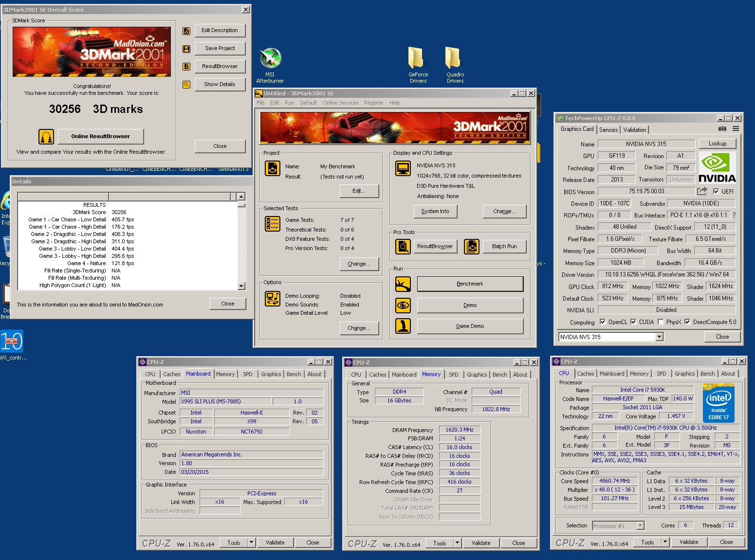Open the Online Services menu

point(340,103)
